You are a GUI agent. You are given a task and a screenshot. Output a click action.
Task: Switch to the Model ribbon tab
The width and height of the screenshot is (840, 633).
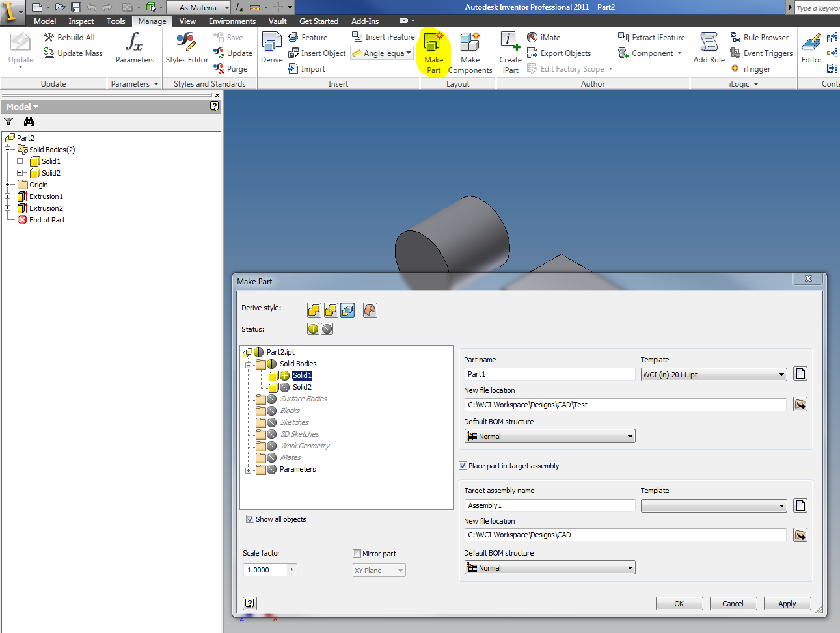tap(45, 21)
